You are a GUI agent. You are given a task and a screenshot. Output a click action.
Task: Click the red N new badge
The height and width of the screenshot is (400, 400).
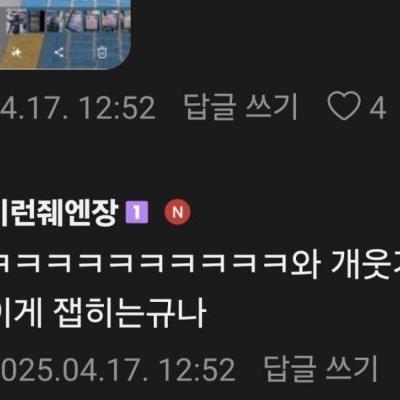pos(177,212)
